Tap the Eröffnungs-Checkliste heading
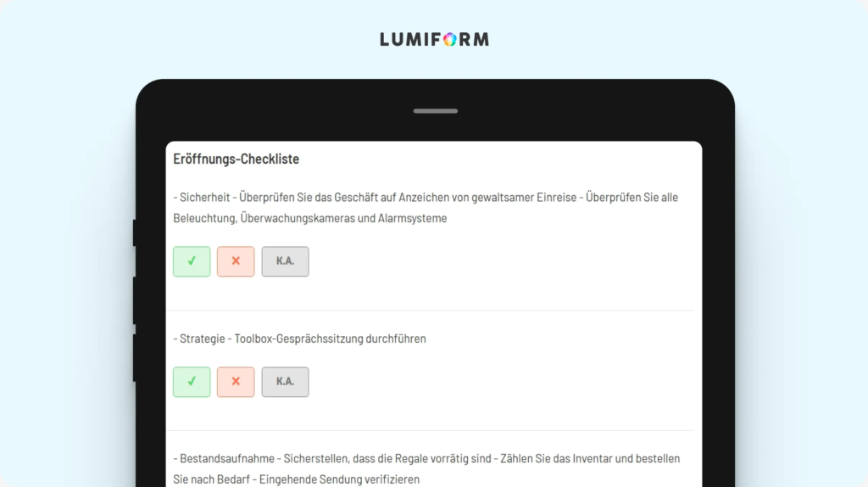This screenshot has width=868, height=487. [x=236, y=159]
